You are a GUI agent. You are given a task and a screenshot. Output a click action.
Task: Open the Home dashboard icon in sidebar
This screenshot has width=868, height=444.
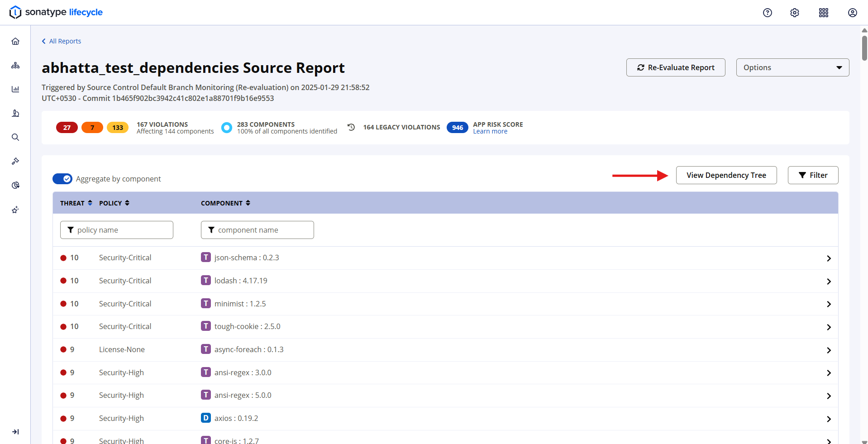[15, 42]
